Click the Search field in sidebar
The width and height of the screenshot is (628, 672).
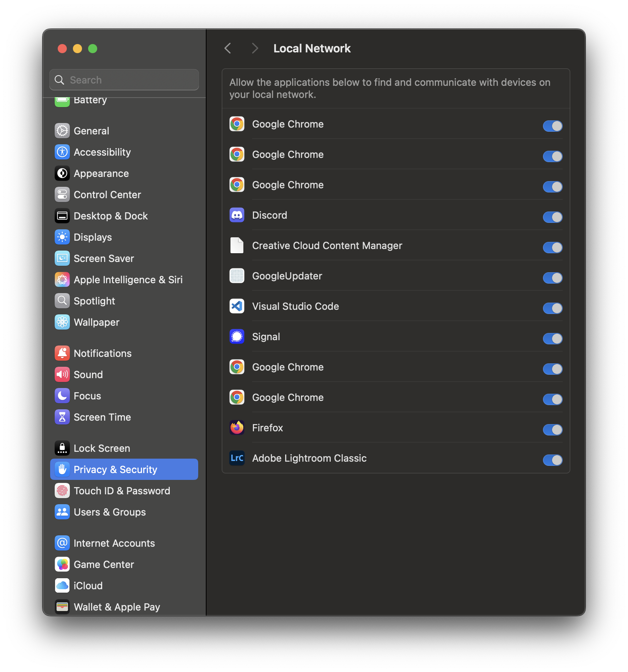point(124,80)
